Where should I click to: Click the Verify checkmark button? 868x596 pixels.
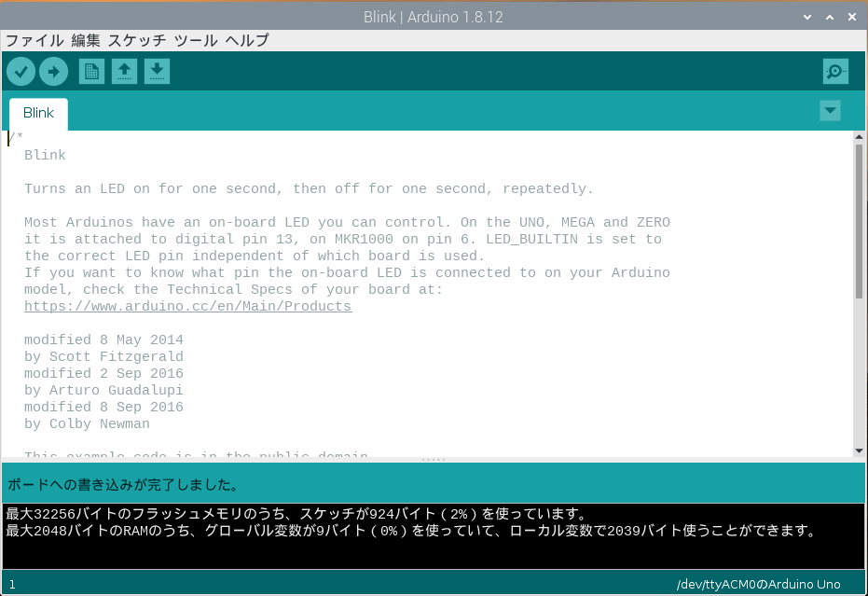pos(21,72)
